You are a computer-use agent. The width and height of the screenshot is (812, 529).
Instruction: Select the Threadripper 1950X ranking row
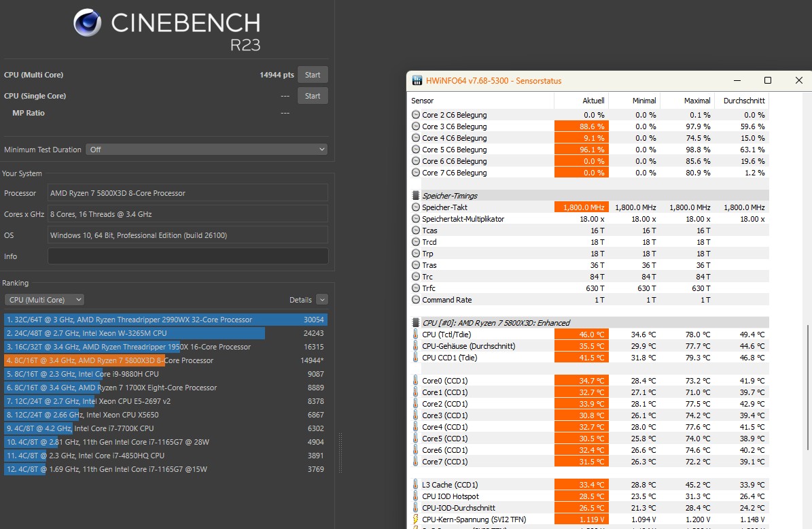166,347
